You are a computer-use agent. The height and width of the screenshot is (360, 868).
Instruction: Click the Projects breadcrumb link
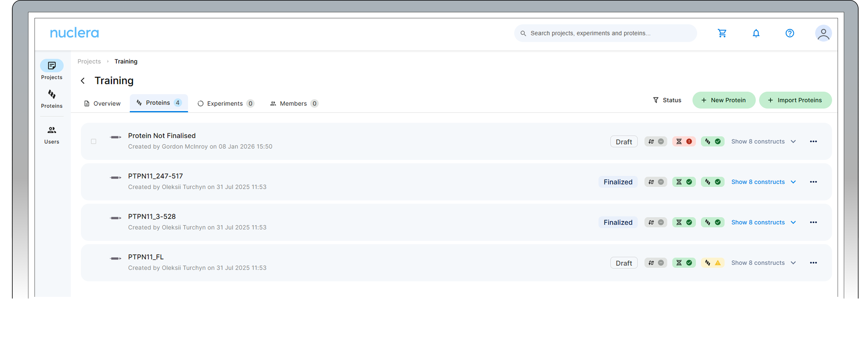[x=89, y=61]
